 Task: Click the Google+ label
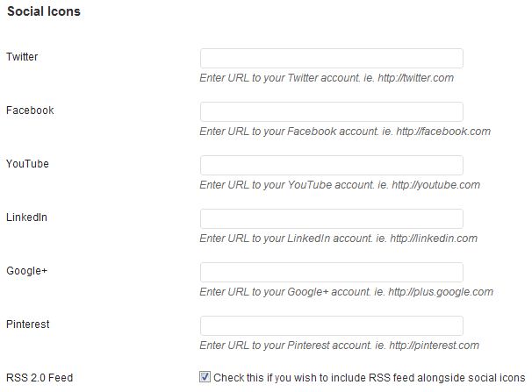click(26, 270)
